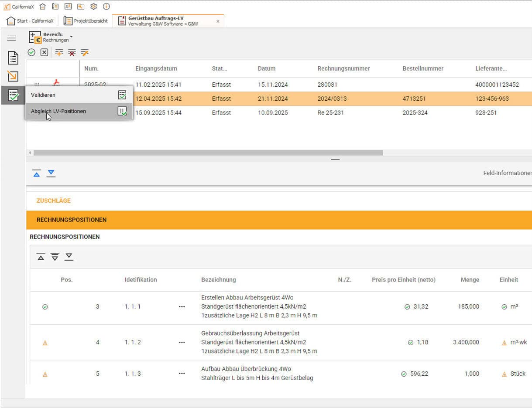The width and height of the screenshot is (532, 408).
Task: Click the delete row icon with red X
Action: coord(72,52)
